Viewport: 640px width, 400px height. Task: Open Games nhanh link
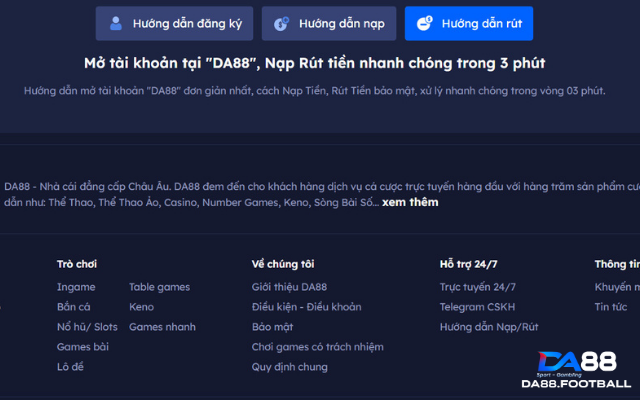click(162, 327)
